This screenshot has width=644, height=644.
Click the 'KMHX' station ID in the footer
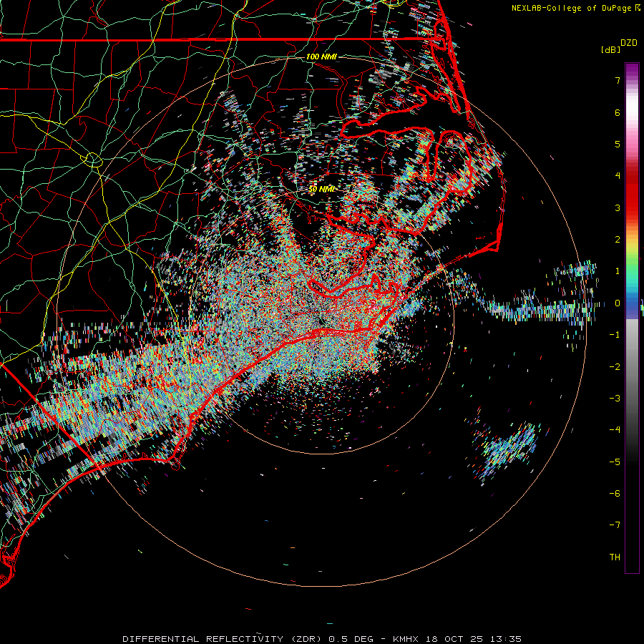point(406,639)
